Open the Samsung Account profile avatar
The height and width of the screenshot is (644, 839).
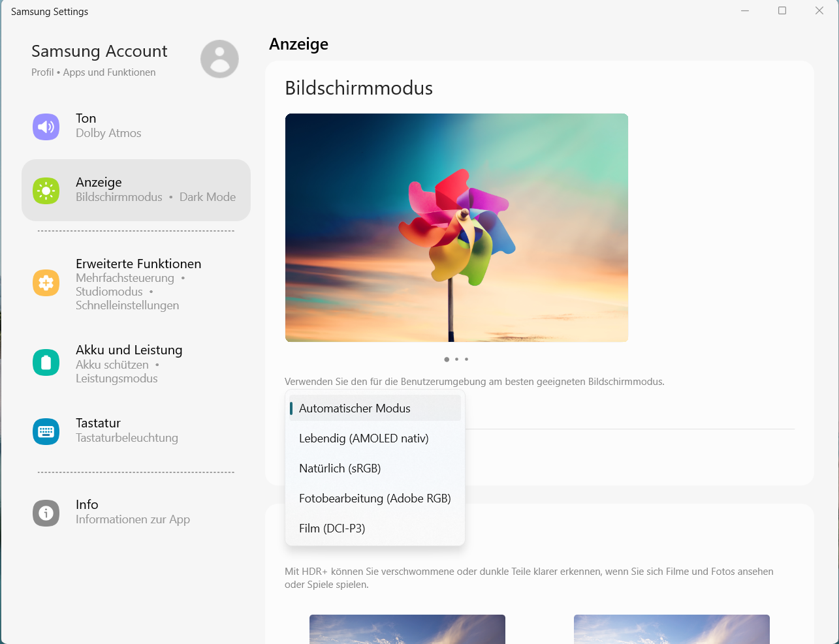(219, 59)
